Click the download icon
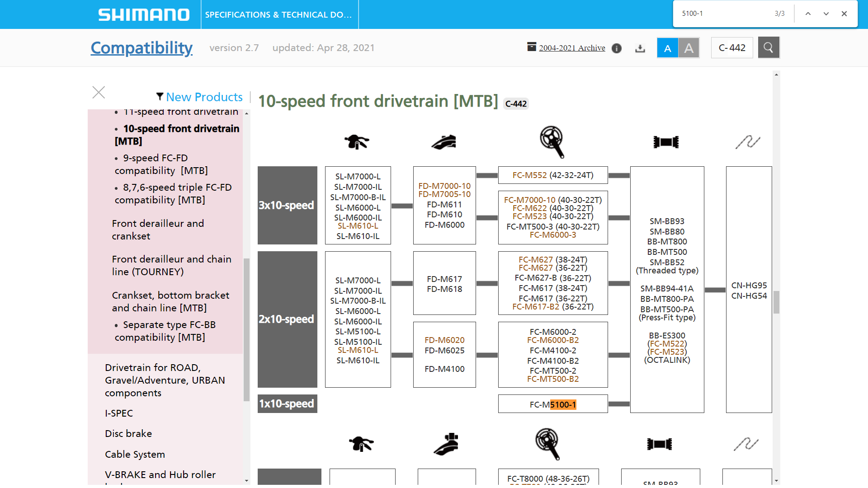868x488 pixels. click(640, 48)
